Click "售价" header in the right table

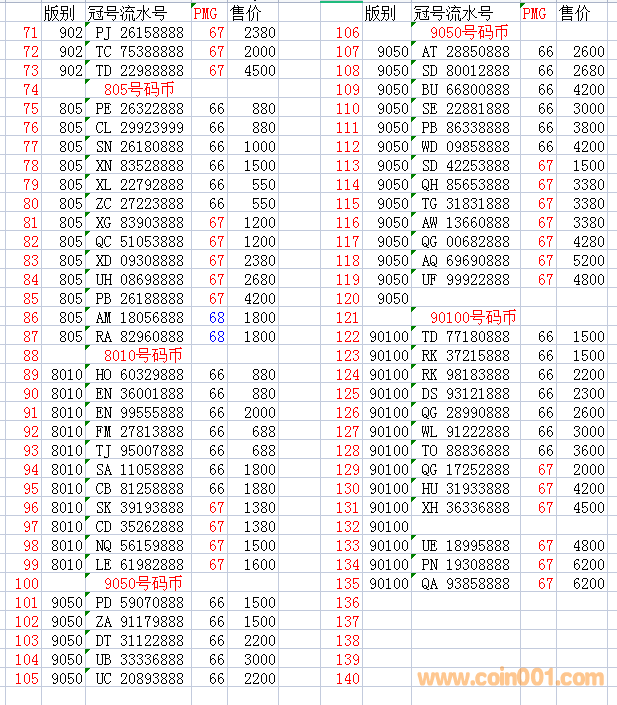(574, 13)
